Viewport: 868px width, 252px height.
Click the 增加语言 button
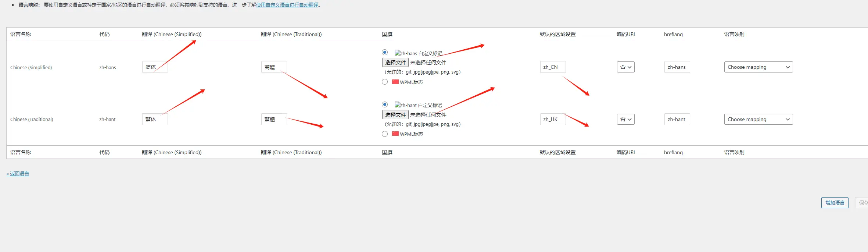coord(835,203)
